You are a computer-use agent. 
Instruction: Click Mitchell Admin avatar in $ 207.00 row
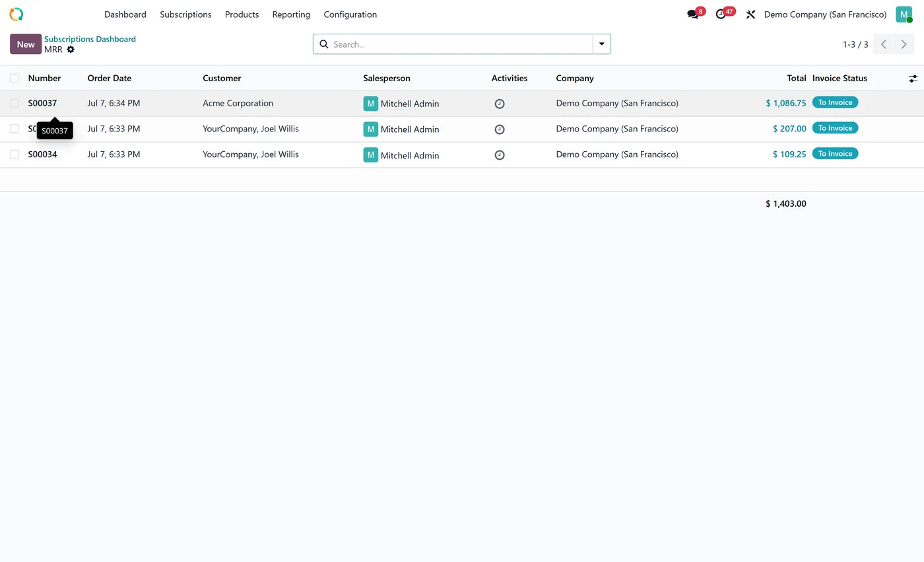[370, 129]
